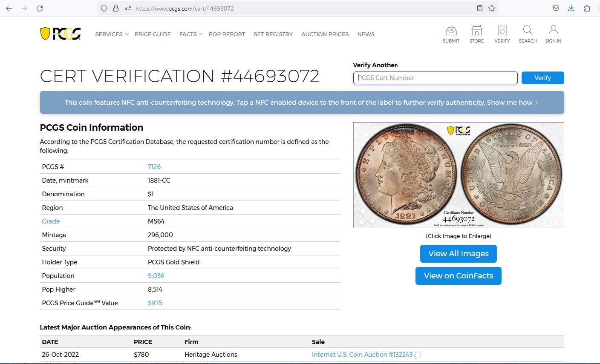Select the $1 denomination value

pos(150,194)
